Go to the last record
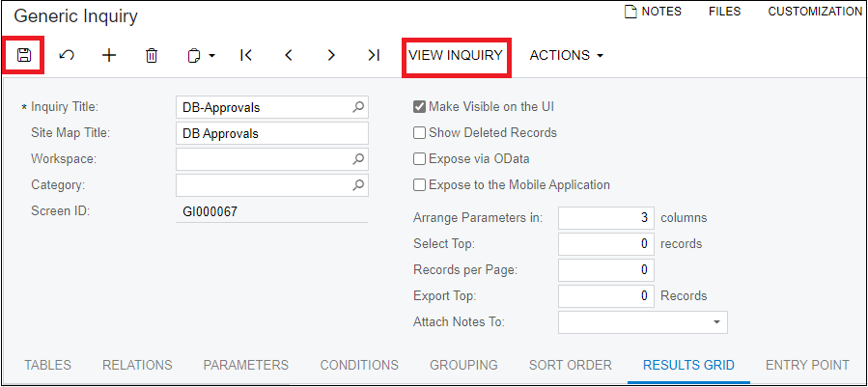The image size is (868, 387). pos(374,55)
